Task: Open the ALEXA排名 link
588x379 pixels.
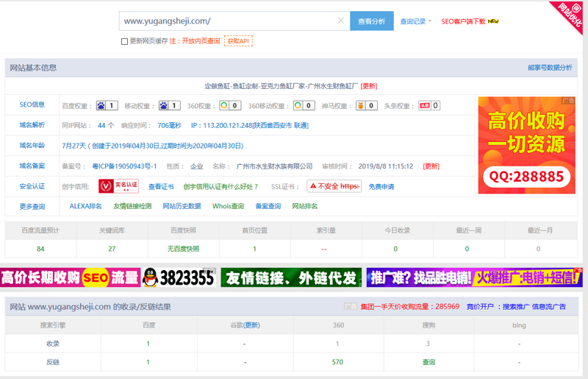Action: pyautogui.click(x=85, y=206)
